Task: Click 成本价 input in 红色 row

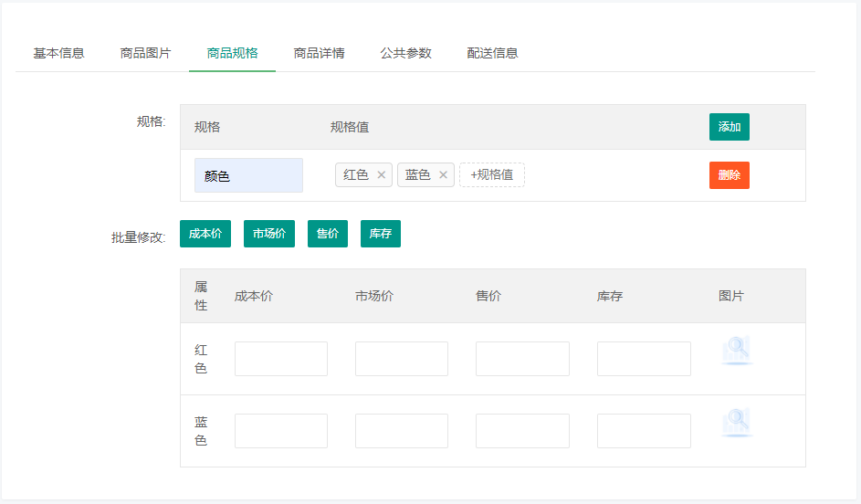Action: point(281,359)
